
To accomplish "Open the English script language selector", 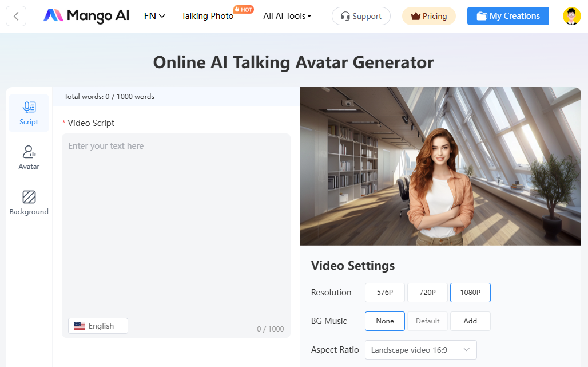I will 97,325.
